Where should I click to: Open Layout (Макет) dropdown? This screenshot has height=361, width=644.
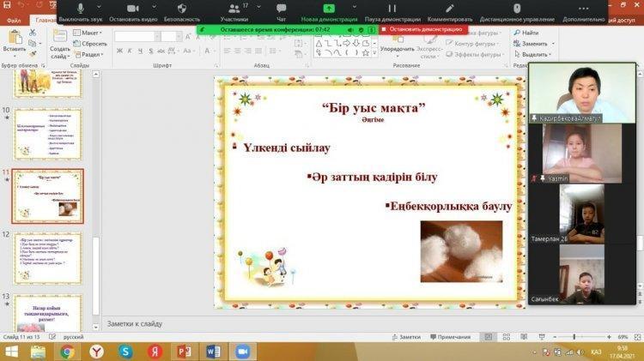click(88, 33)
